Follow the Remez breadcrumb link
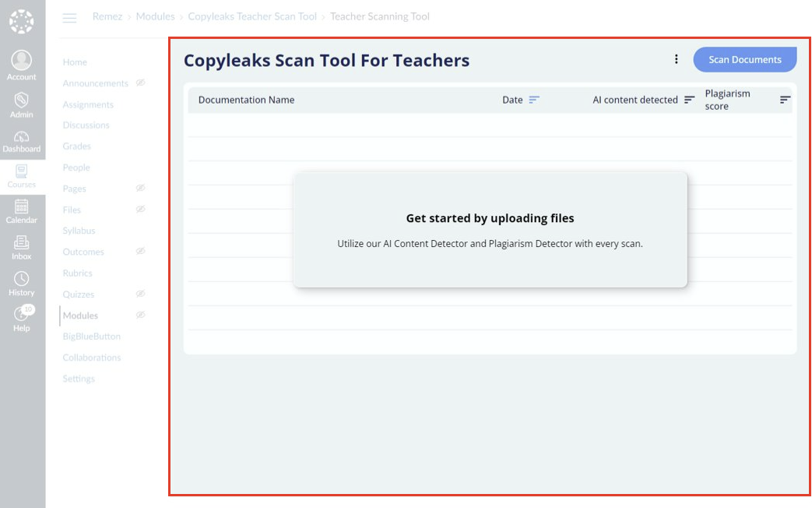Screen dimensions: 812x508 click(107, 16)
